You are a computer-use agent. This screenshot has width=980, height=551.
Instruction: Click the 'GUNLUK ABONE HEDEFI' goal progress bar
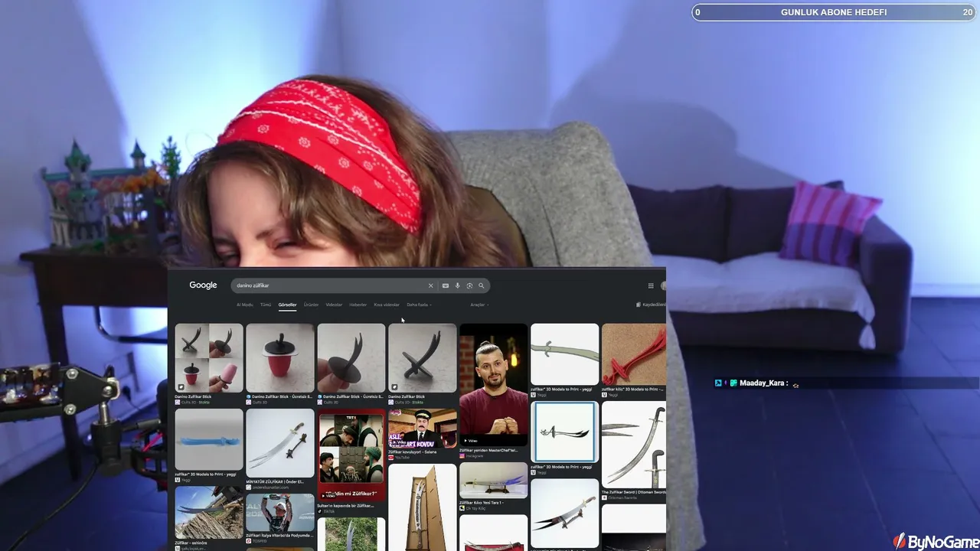(x=834, y=12)
